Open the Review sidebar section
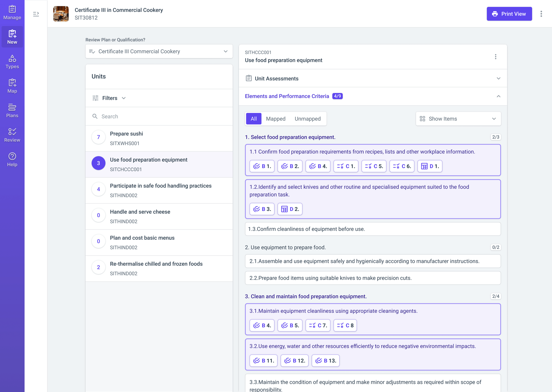 click(12, 135)
